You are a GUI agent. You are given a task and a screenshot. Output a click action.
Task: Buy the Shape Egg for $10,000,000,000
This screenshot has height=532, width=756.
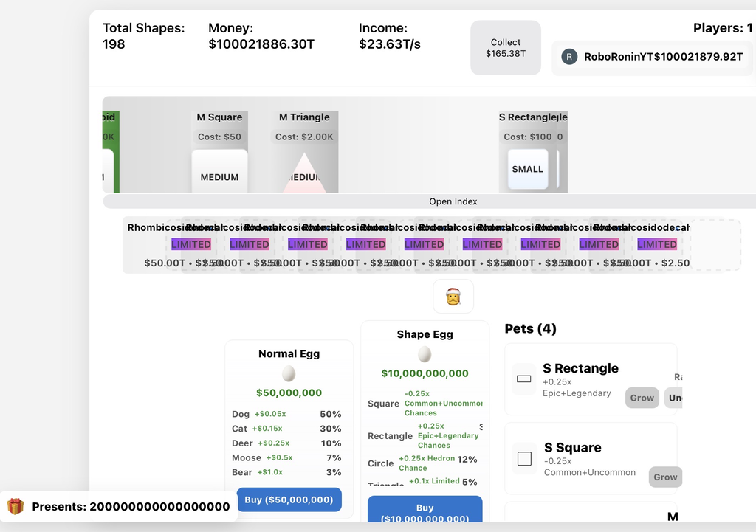tap(425, 510)
